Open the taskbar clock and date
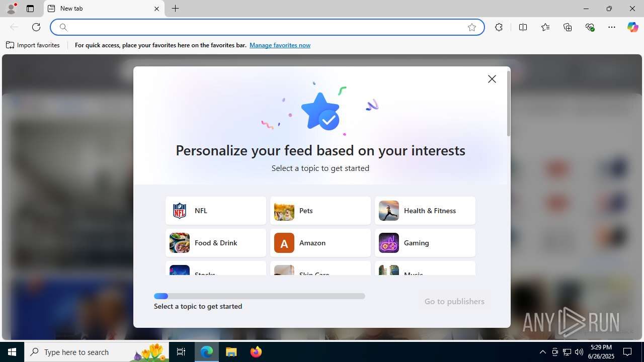Image resolution: width=644 pixels, height=362 pixels. (601, 352)
